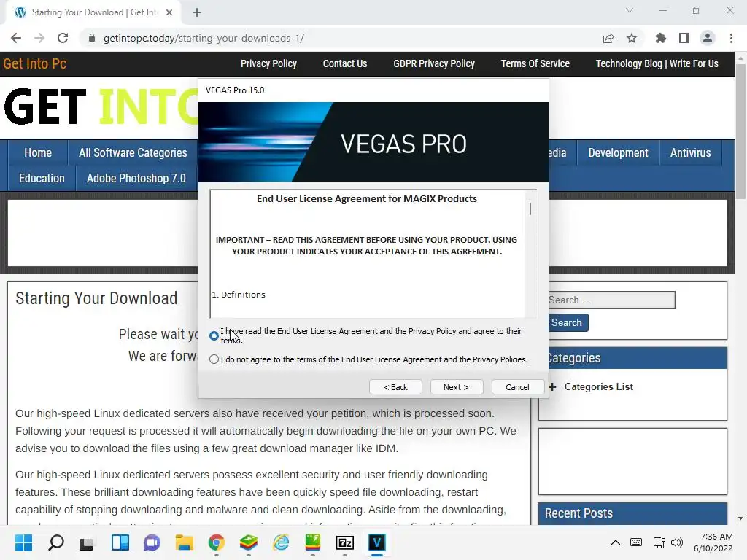Click the page vertical scrollbar thumb
This screenshot has height=560, width=747.
[740, 131]
